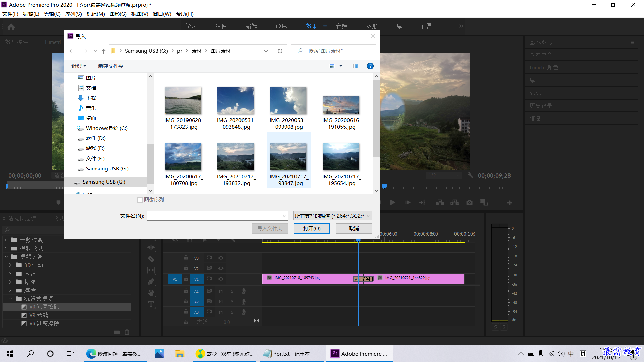Click the Home icon in Premiere

click(x=11, y=27)
